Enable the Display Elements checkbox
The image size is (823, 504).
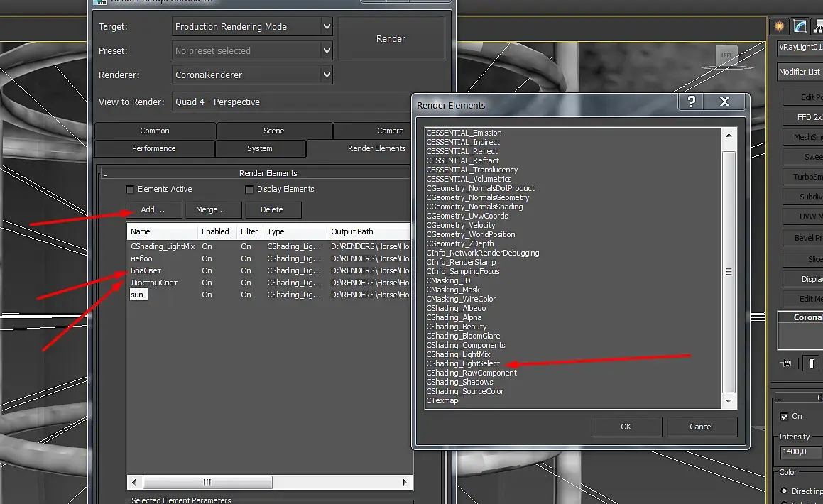coord(249,190)
